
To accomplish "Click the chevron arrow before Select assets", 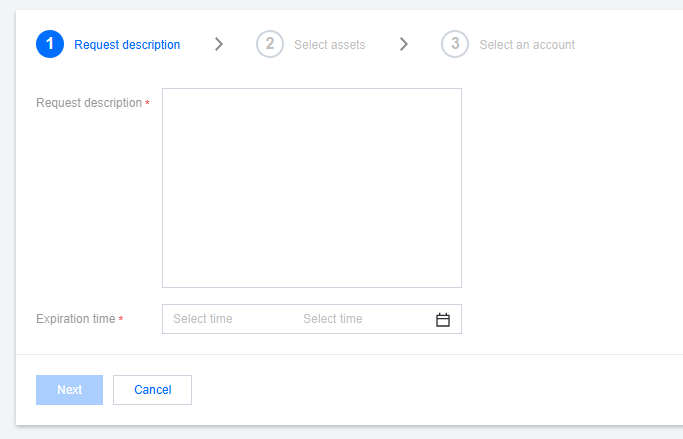I will (x=219, y=44).
